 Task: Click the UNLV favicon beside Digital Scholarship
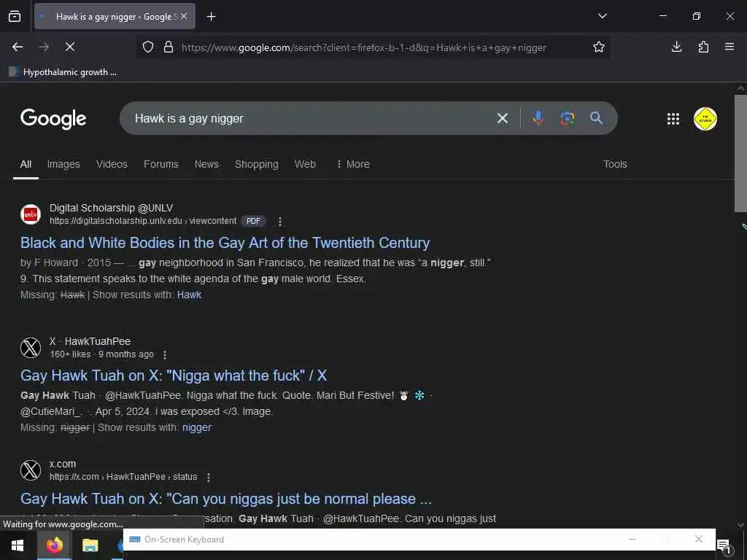pos(31,214)
